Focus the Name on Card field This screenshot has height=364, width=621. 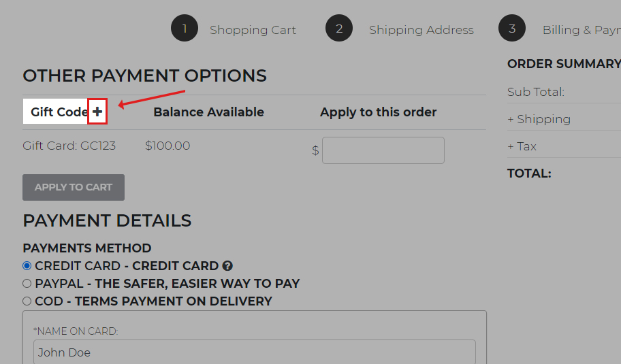click(x=254, y=352)
